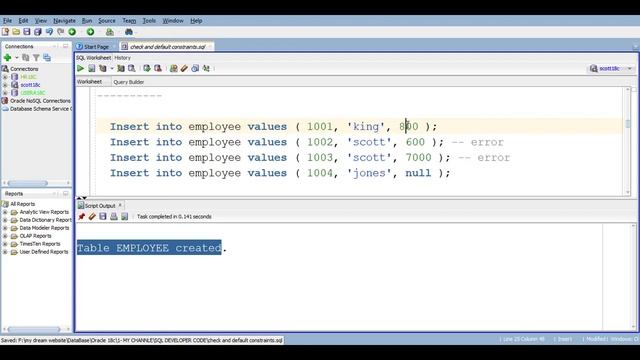Screen dimensions: 640x360
Task: Click the 'jones' insert statement line
Action: pos(280,173)
